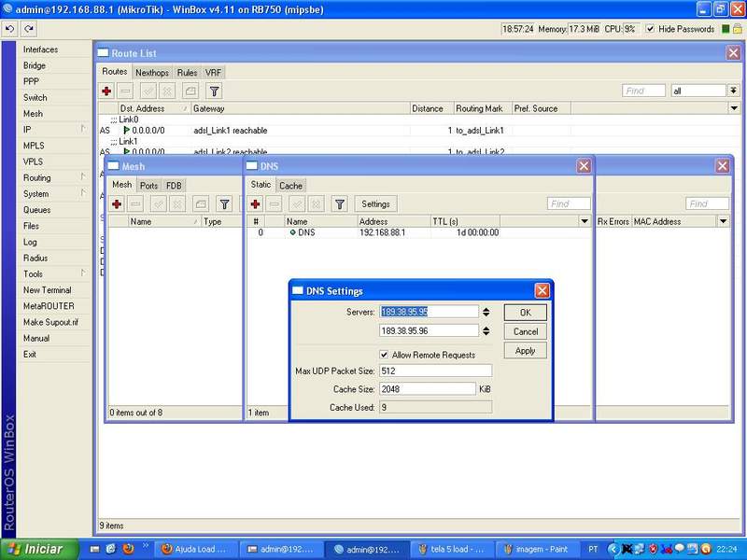Click Cancel in DNS Settings dialog
Screen dimensions: 747x560
point(525,331)
